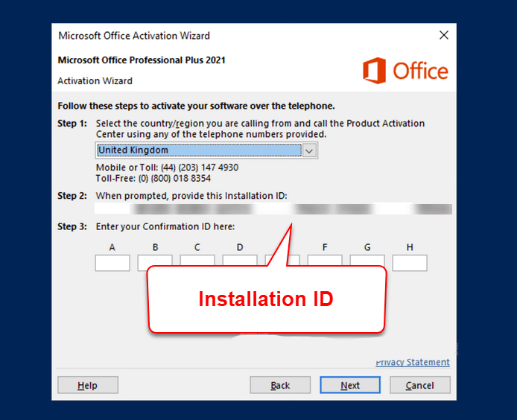Click the Back button
Viewport: 517px width, 420px height.
280,385
